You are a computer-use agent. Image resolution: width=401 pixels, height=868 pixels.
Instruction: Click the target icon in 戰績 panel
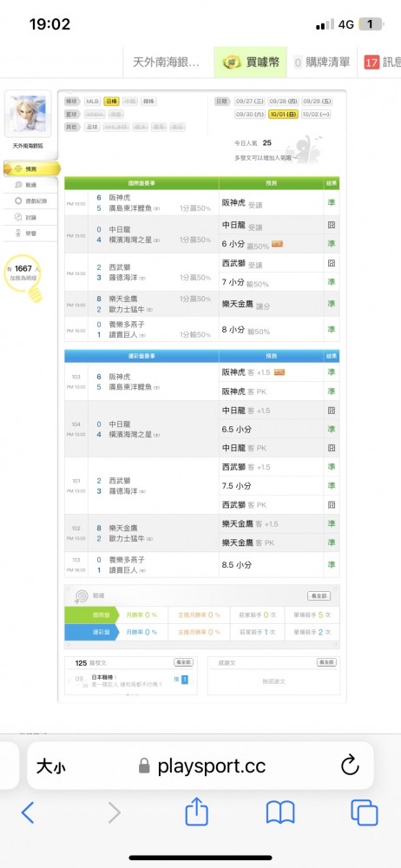[82, 596]
